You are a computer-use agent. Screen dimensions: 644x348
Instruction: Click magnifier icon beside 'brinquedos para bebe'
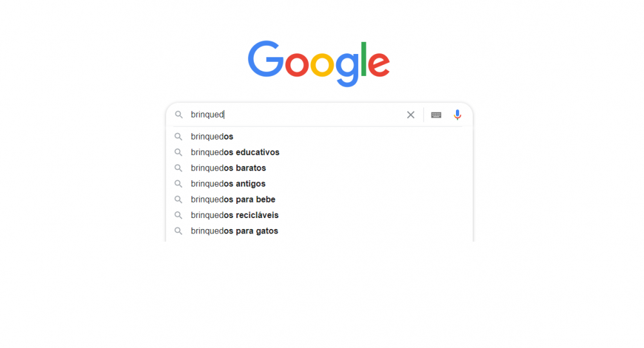178,199
